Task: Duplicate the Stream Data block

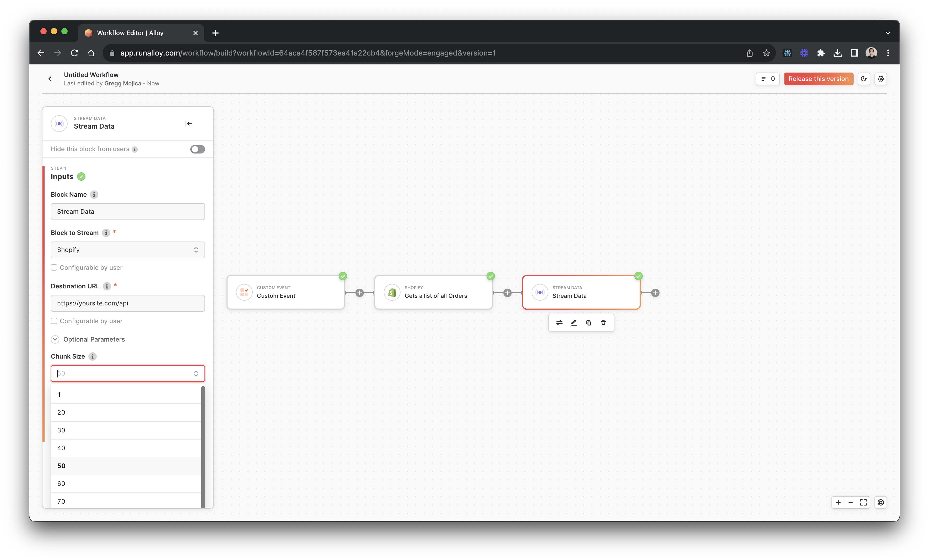Action: [x=588, y=323]
